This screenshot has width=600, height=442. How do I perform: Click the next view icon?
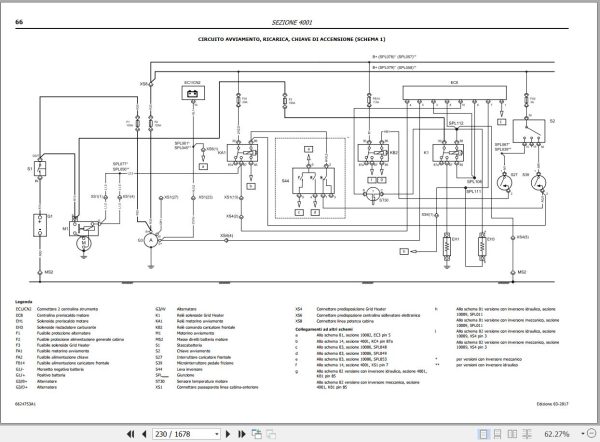(271, 434)
